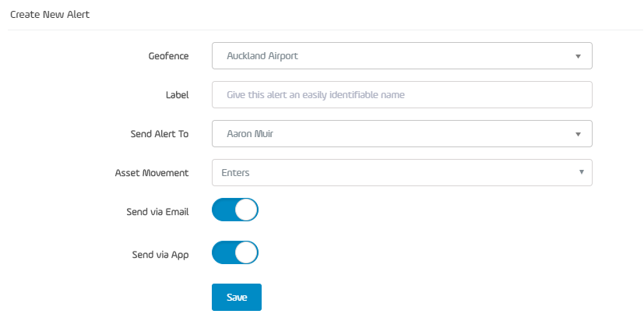Click the Send via App caption text
Image resolution: width=644 pixels, height=321 pixels.
160,255
